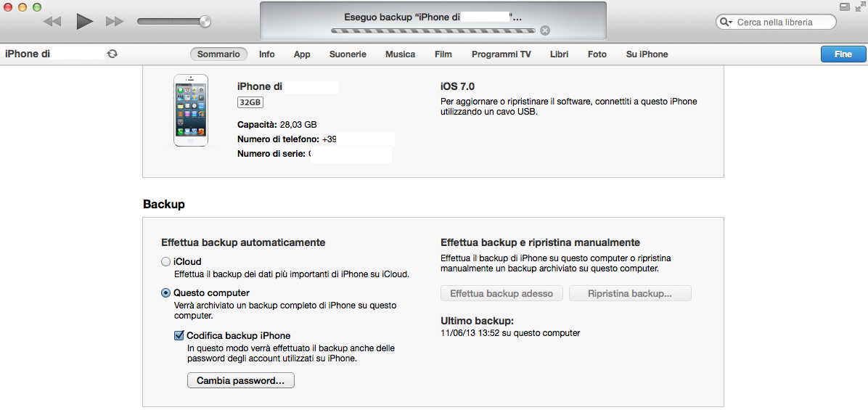868x410 pixels.
Task: Uncheck Codifica backup iPhone checkbox
Action: click(x=179, y=336)
